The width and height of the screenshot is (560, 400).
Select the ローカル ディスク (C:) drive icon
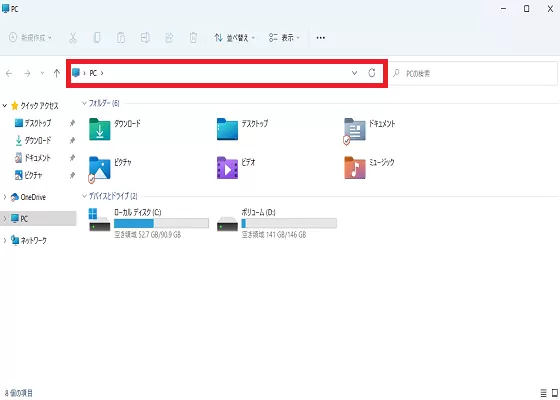tap(100, 220)
